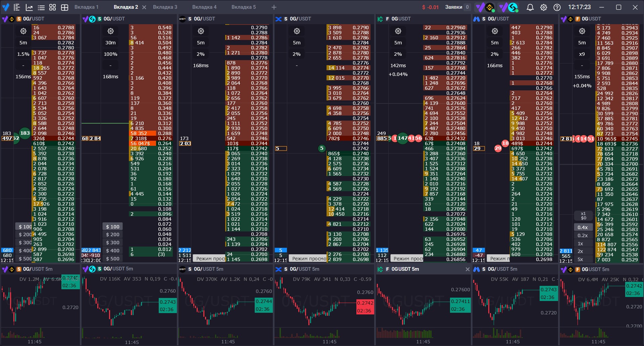644x346 pixels.
Task: Click the green 183 trade bubble in first panel
Action: (x=25, y=133)
